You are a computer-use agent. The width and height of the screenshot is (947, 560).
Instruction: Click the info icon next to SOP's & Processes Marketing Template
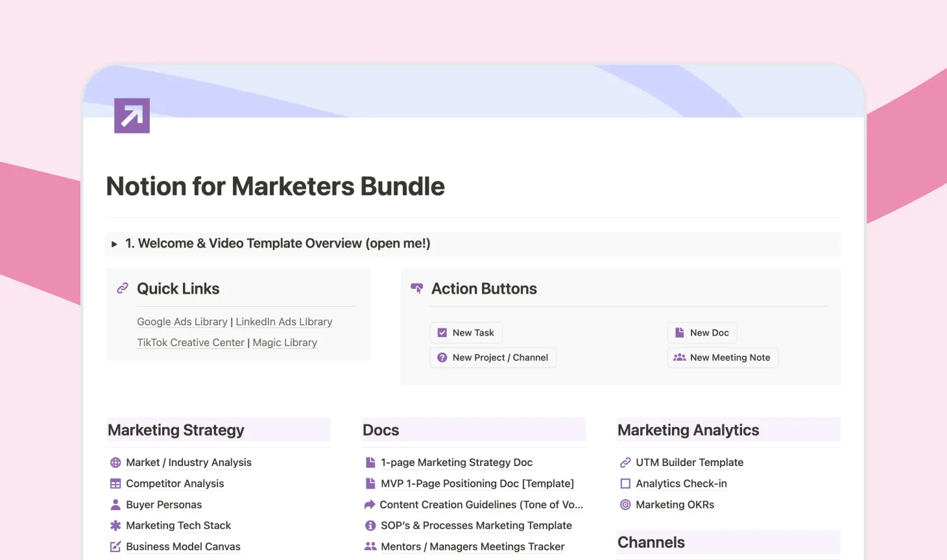click(370, 526)
